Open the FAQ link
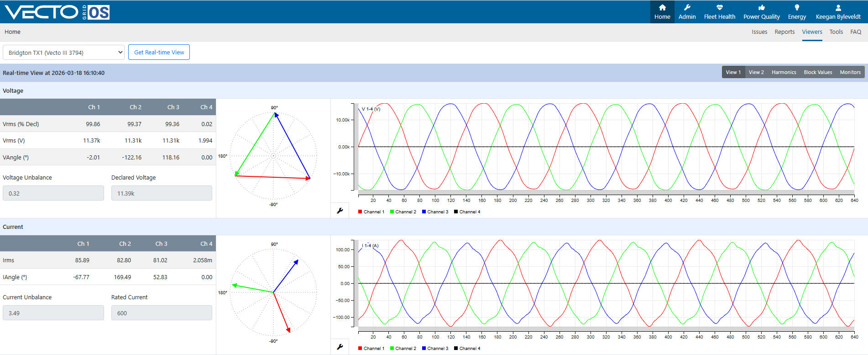 pos(856,32)
